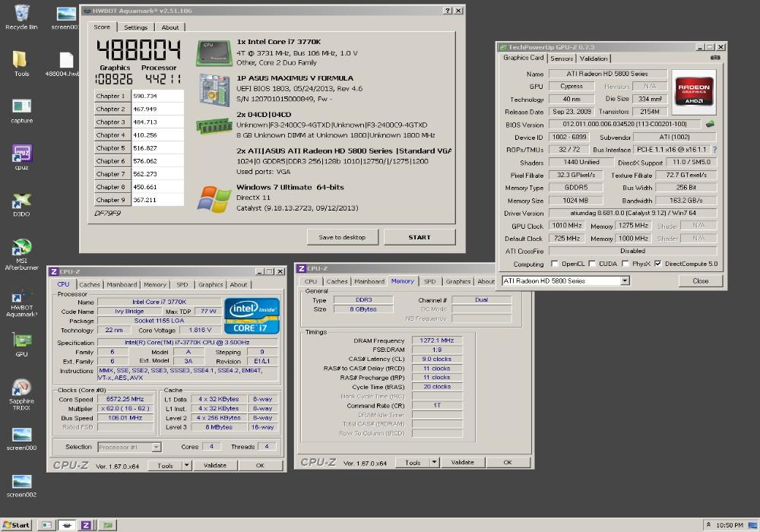Click the CPU-Z taskbar button

pos(86,524)
